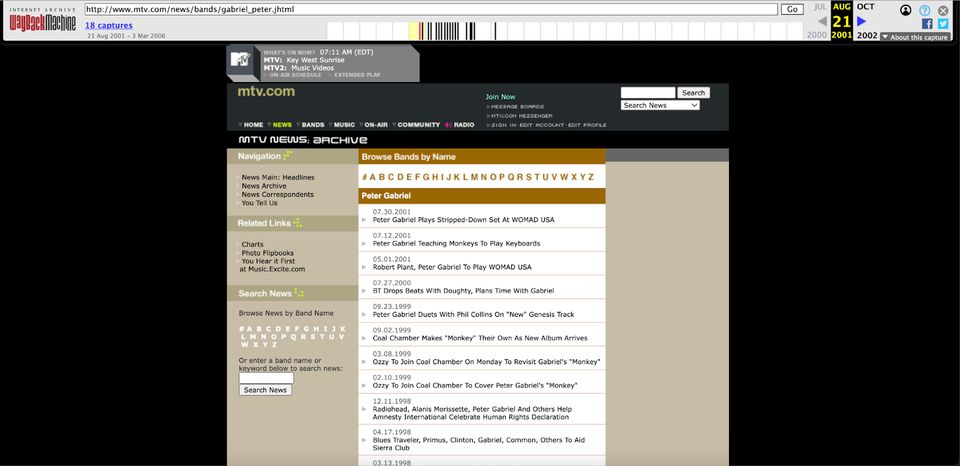Viewport: 960px width, 466px height.
Task: Click the Edit Profile link
Action: point(587,125)
